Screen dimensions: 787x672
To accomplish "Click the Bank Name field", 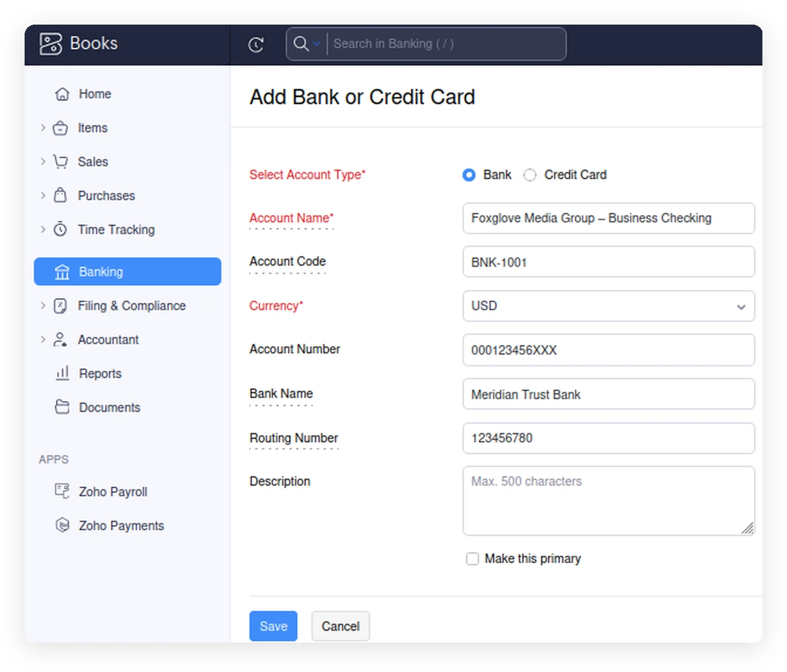I will pyautogui.click(x=609, y=394).
